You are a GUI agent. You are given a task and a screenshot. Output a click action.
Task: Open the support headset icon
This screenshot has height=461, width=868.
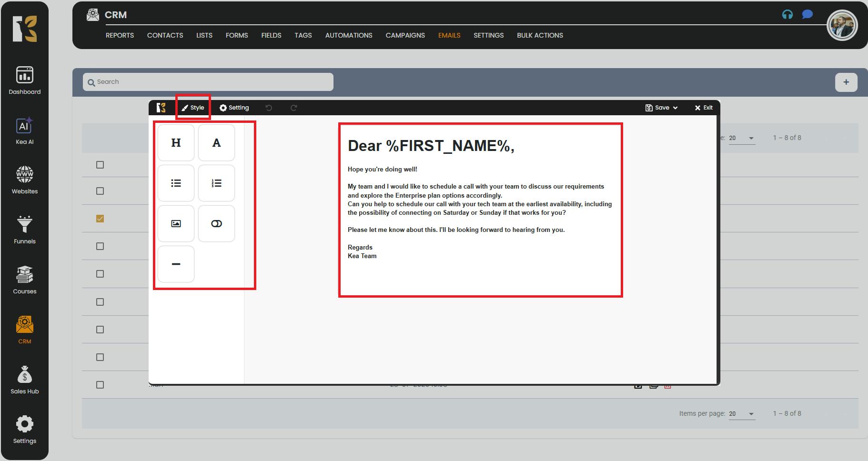787,14
